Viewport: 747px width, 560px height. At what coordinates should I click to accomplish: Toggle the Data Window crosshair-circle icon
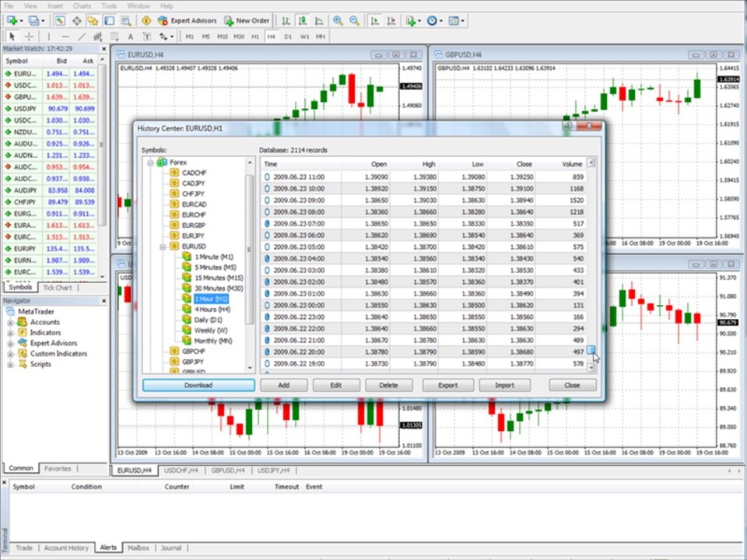76,20
